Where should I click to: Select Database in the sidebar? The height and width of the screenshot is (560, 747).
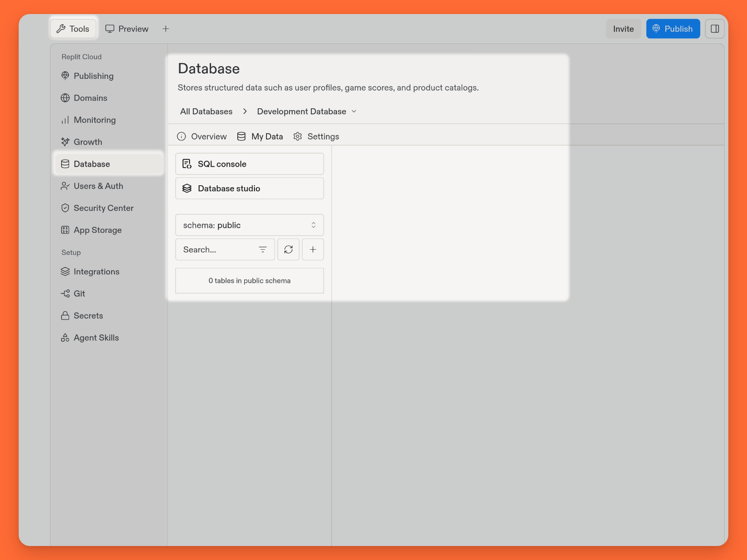[108, 164]
